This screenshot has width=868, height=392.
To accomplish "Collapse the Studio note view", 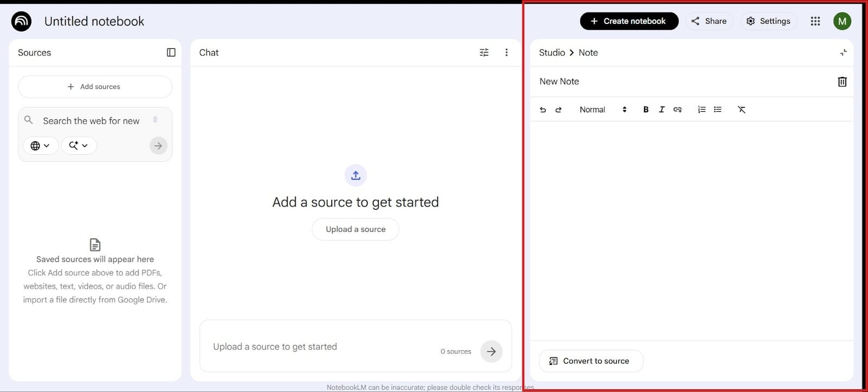I will (843, 53).
